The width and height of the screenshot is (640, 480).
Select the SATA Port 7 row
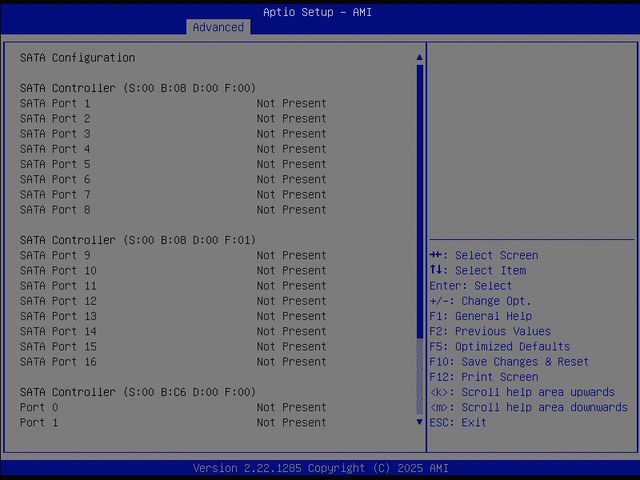(173, 194)
